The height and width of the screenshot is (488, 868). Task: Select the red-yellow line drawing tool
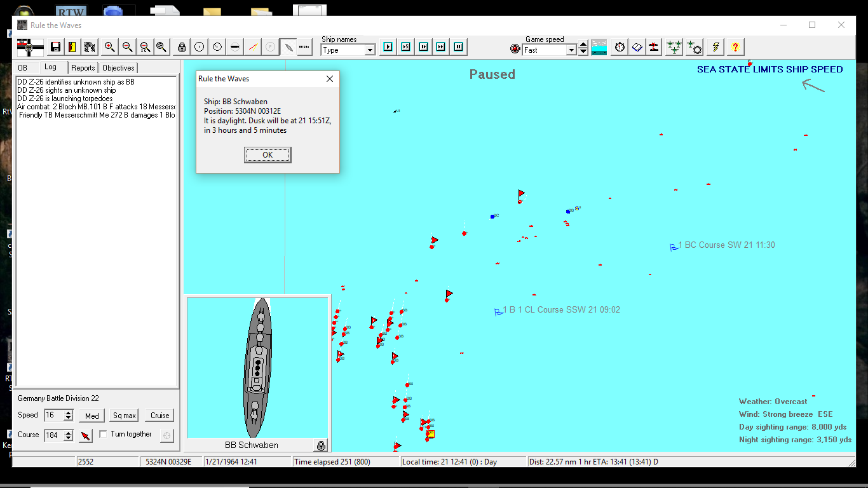(x=253, y=47)
